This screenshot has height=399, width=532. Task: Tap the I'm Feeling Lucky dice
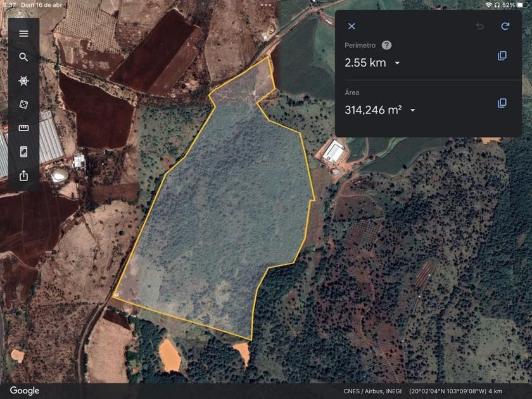pos(23,104)
